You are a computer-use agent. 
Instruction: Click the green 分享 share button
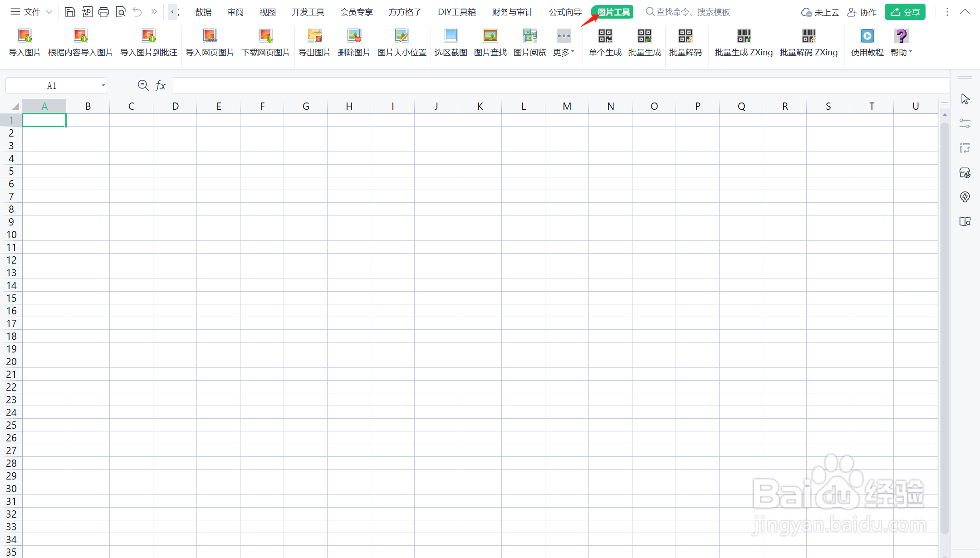[905, 12]
